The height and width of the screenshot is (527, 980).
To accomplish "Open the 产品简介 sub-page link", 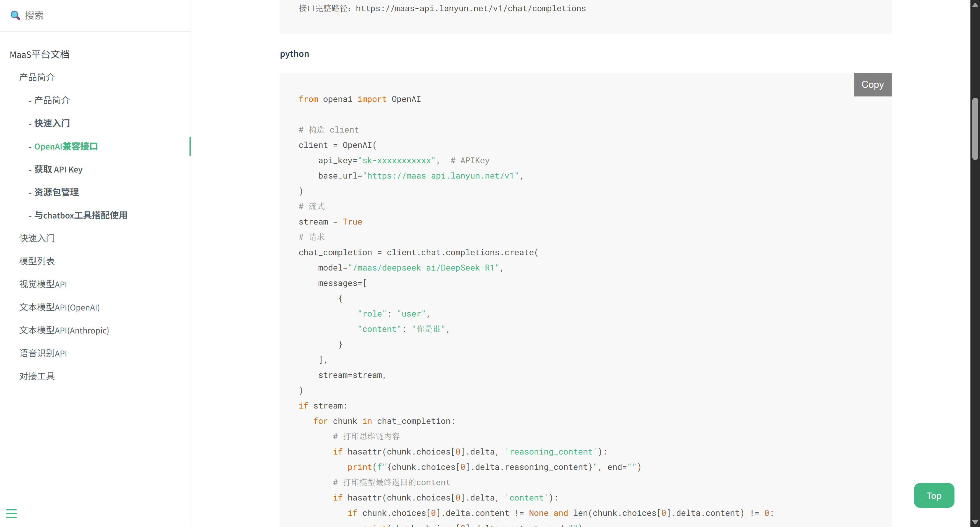I will (52, 100).
